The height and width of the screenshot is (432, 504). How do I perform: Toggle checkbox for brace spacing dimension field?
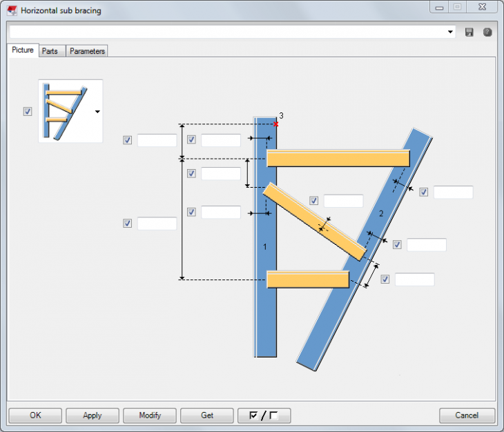pyautogui.click(x=191, y=173)
